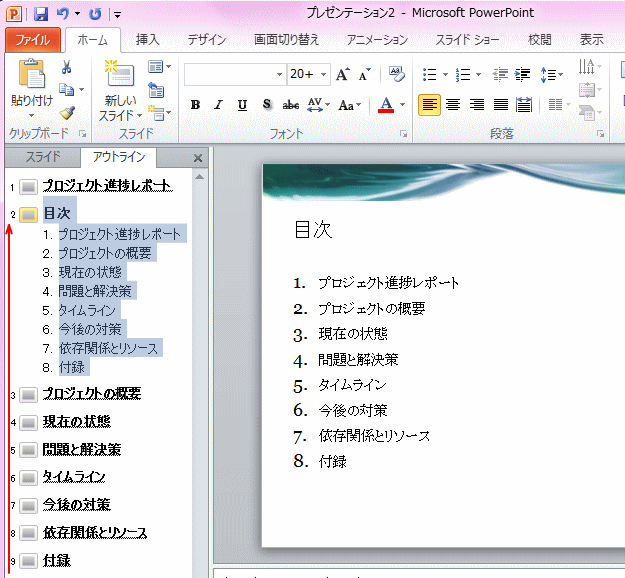Toggle underline formatting
Viewport: 625px width, 578px height.
pos(242,105)
